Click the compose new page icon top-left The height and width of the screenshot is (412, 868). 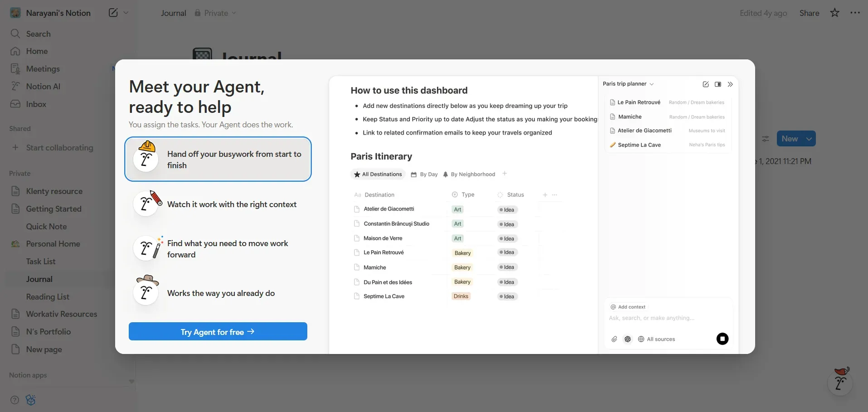click(x=112, y=13)
